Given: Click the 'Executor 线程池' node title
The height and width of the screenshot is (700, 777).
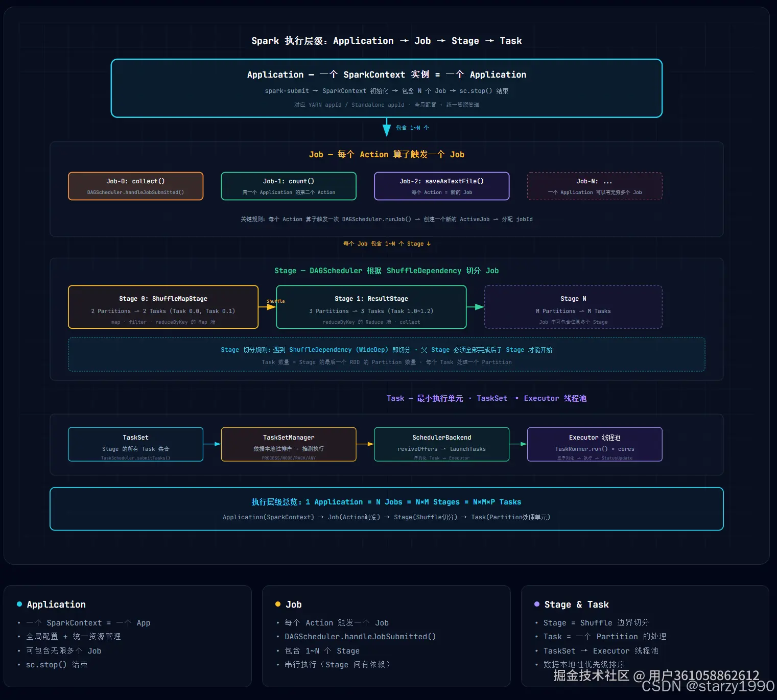Looking at the screenshot, I should pyautogui.click(x=595, y=438).
